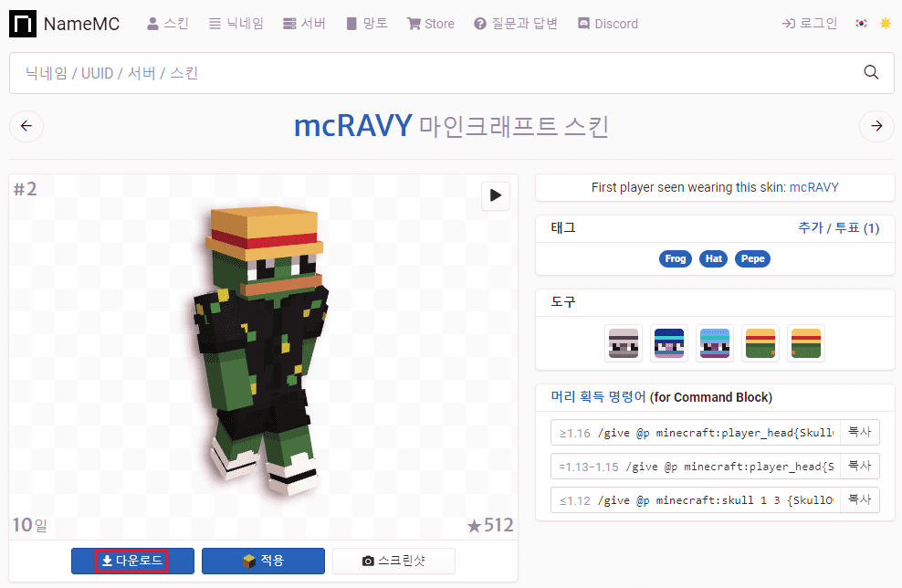Open the Discord link

pyautogui.click(x=608, y=24)
